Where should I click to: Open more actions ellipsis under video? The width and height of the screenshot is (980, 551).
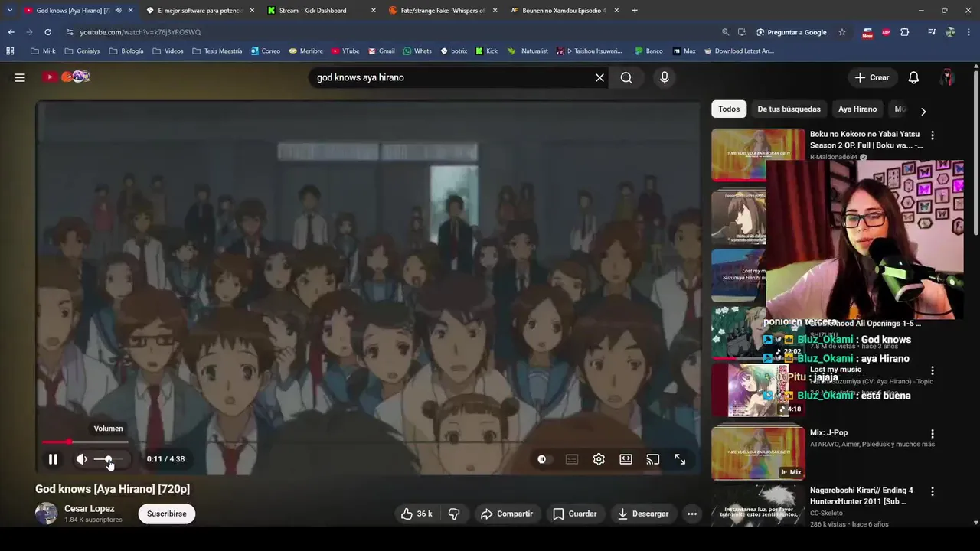tap(692, 514)
